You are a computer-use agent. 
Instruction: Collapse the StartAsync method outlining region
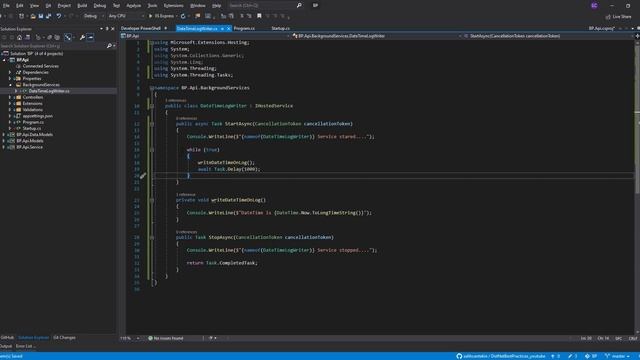pyautogui.click(x=152, y=124)
